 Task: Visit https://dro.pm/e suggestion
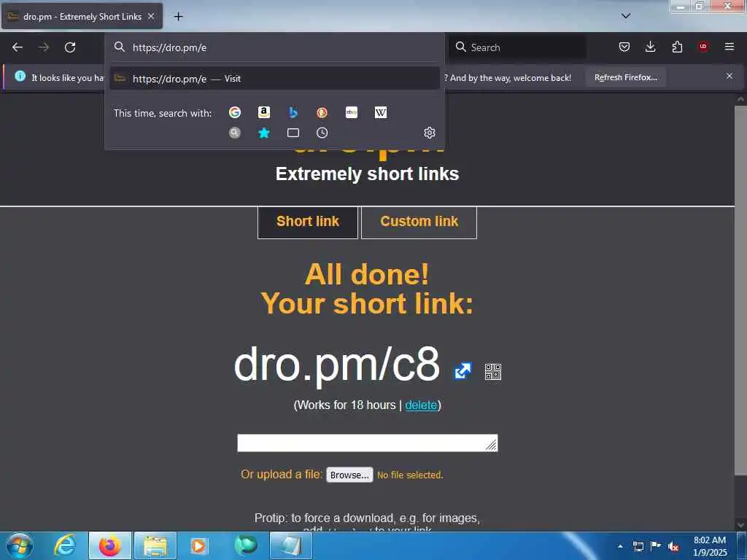274,79
